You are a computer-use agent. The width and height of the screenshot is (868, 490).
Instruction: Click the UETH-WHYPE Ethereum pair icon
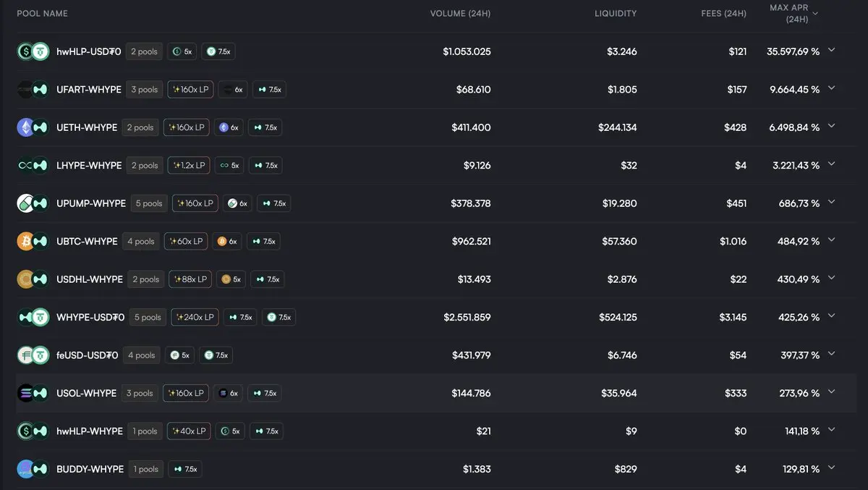click(33, 127)
